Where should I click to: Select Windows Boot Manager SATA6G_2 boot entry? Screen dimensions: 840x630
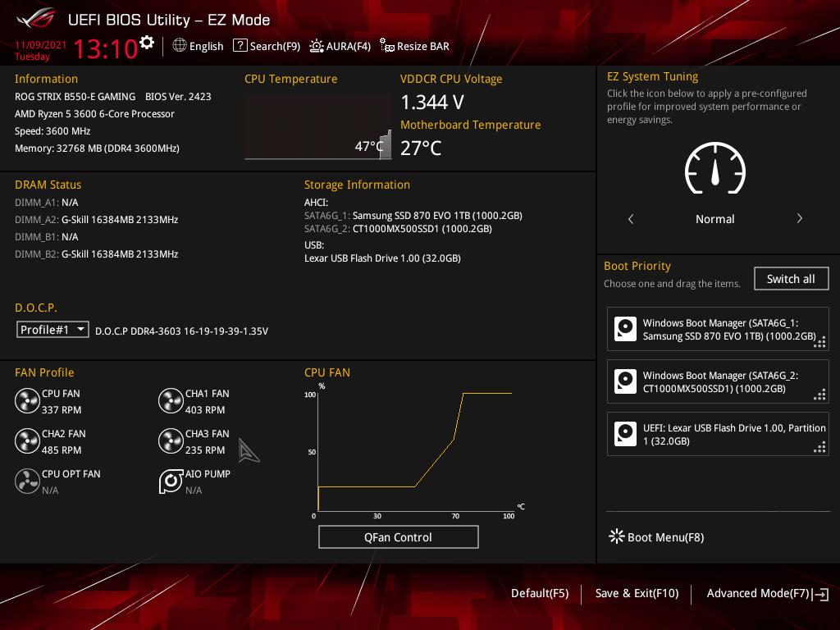(x=718, y=381)
